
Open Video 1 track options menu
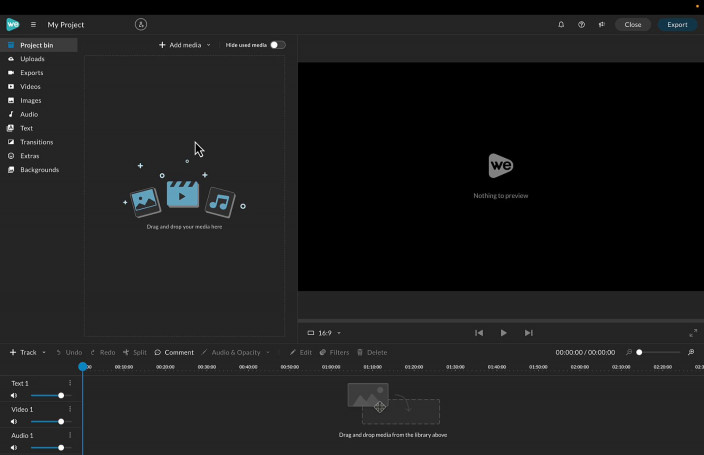70,409
